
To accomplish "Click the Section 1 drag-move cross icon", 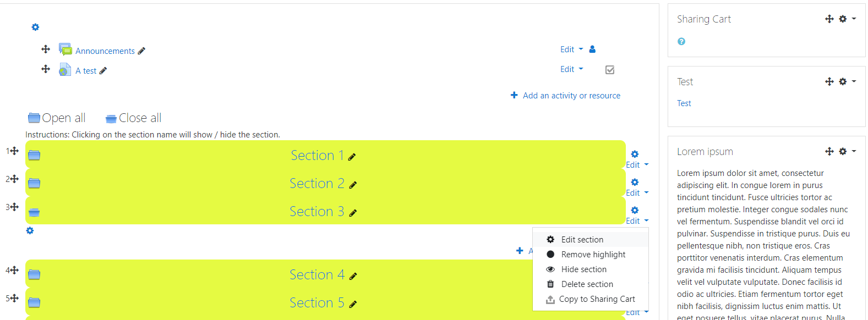I will point(15,151).
